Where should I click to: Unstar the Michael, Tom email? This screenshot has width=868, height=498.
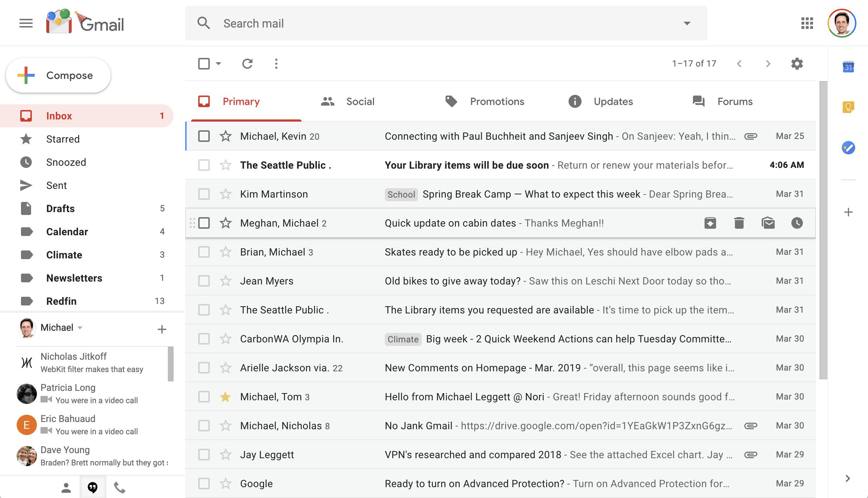225,397
